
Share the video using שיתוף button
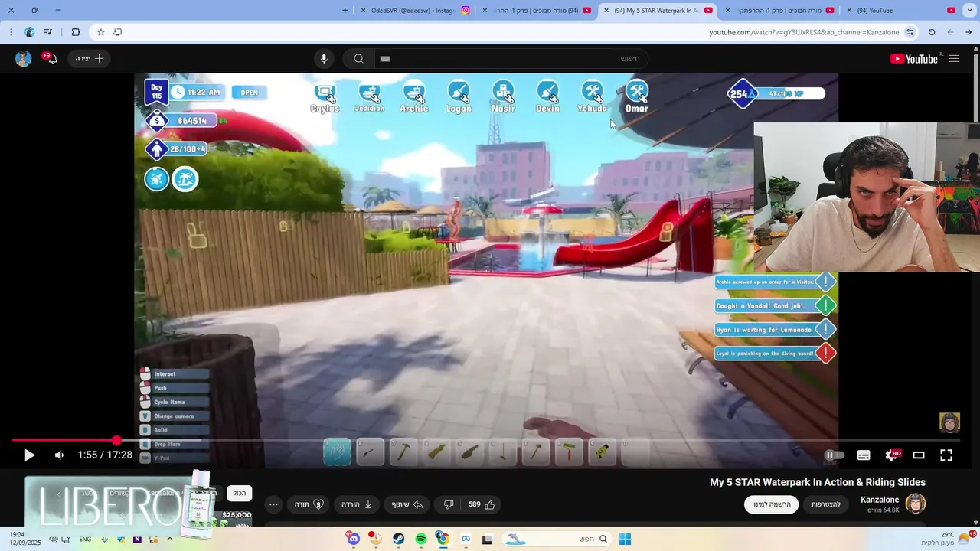click(407, 504)
